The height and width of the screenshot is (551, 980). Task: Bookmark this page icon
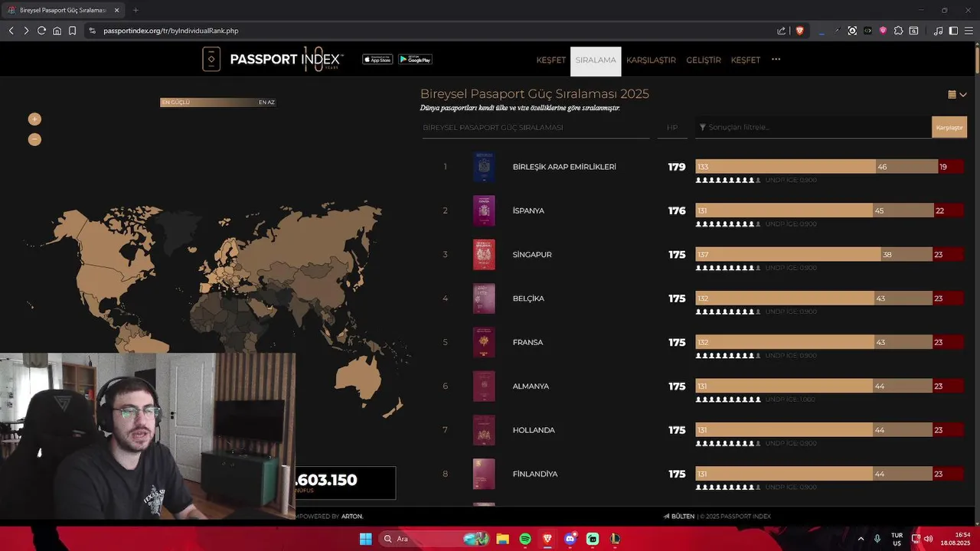[x=72, y=31]
